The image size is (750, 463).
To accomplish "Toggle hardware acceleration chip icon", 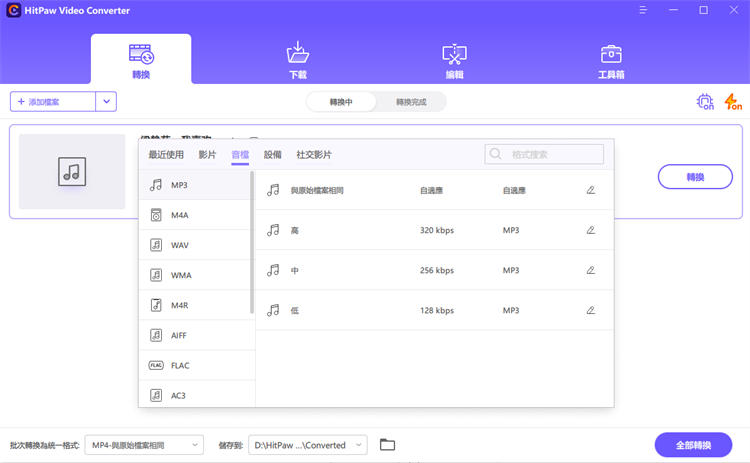I will 705,102.
